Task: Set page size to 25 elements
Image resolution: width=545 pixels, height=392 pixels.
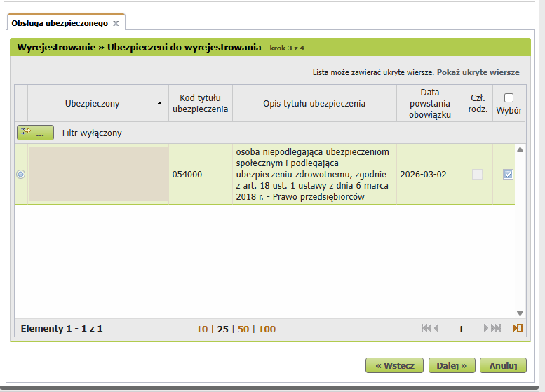Action: click(223, 329)
